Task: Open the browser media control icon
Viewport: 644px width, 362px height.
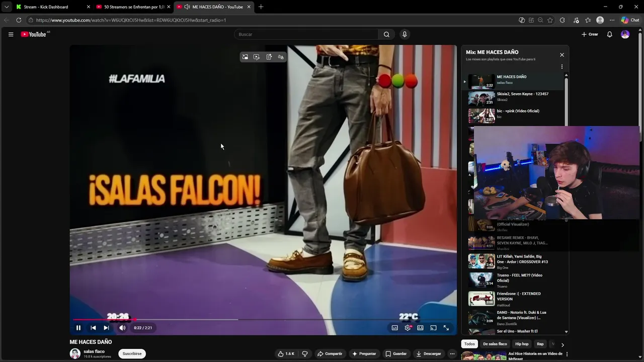Action: pos(576,20)
